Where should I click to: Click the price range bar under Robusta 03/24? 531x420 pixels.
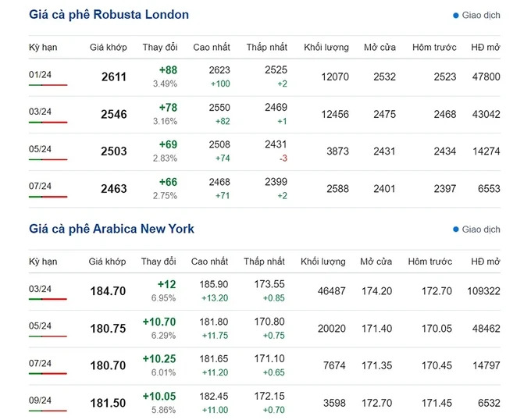click(x=48, y=122)
